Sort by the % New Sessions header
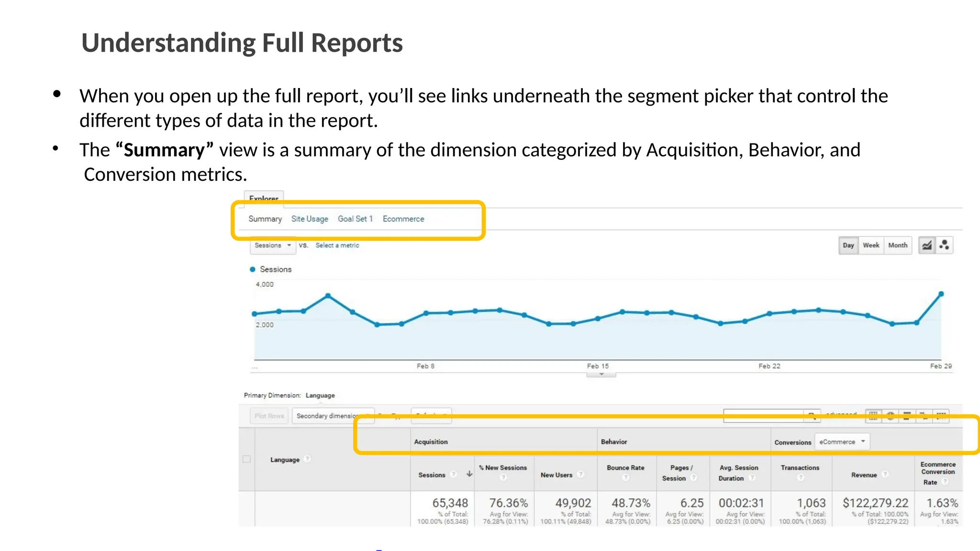Viewport: 980px width, 551px height. click(x=503, y=468)
